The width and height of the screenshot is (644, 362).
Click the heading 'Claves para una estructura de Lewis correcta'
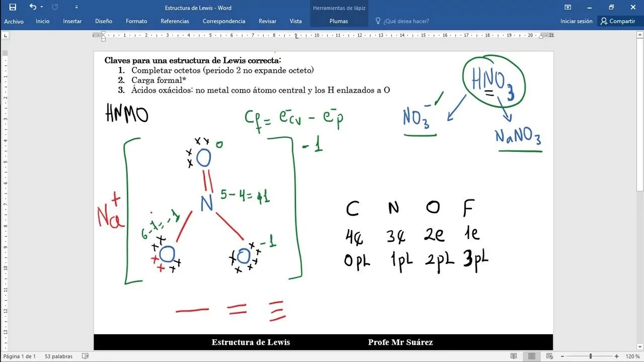coord(193,61)
